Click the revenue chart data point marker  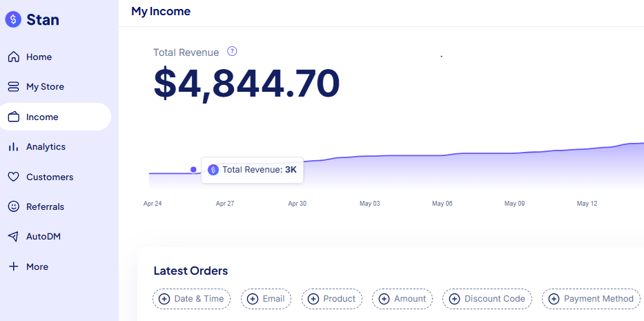[x=193, y=169]
